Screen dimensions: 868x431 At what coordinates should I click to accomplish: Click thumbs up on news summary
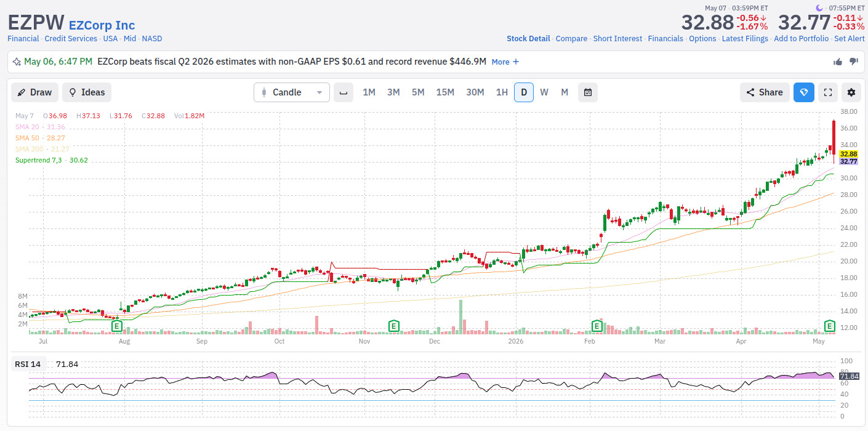click(x=838, y=62)
